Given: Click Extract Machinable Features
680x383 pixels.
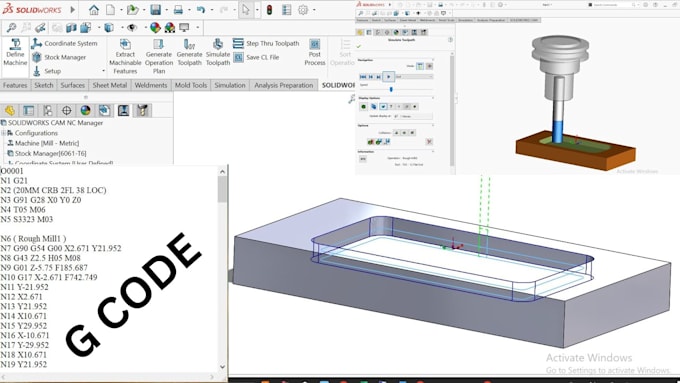Looking at the screenshot, I should pyautogui.click(x=125, y=56).
